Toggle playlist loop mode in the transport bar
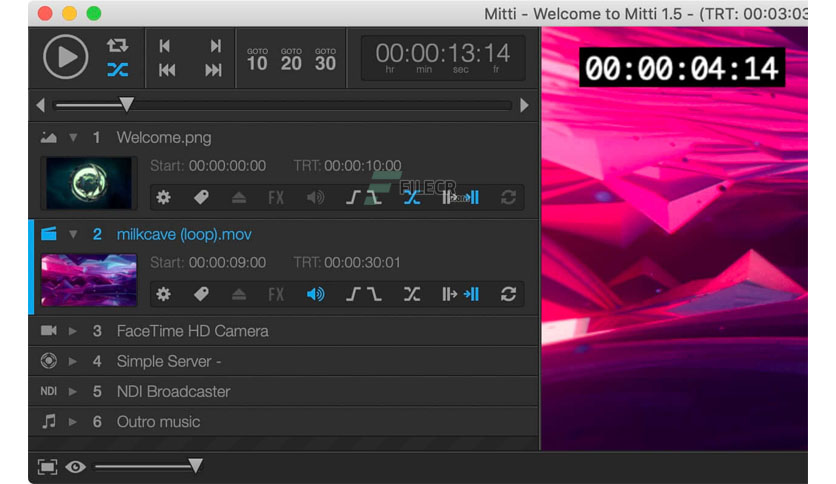This screenshot has height=484, width=836. tap(117, 45)
